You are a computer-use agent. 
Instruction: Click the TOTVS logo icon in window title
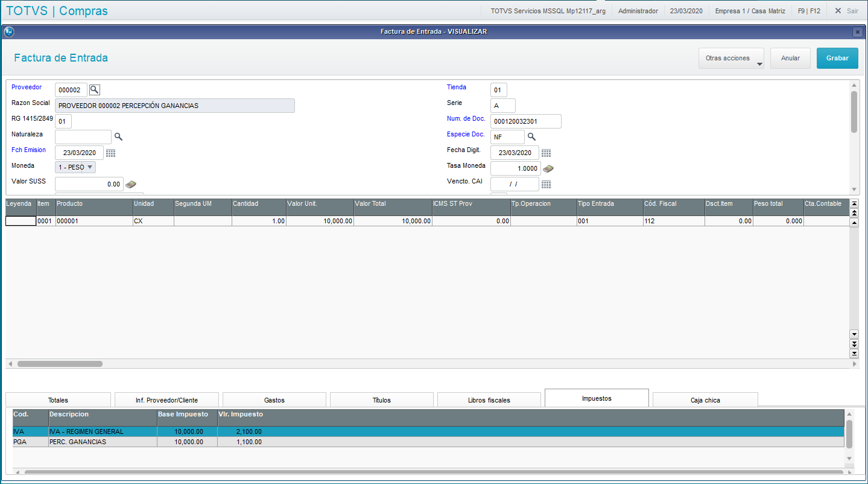pyautogui.click(x=9, y=32)
